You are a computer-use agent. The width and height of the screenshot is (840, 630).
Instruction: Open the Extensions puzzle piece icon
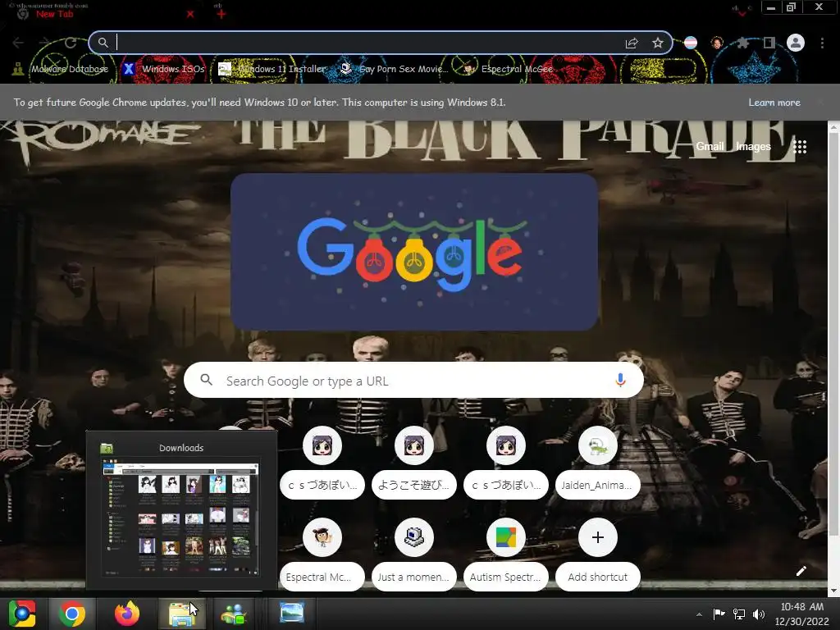(x=742, y=43)
